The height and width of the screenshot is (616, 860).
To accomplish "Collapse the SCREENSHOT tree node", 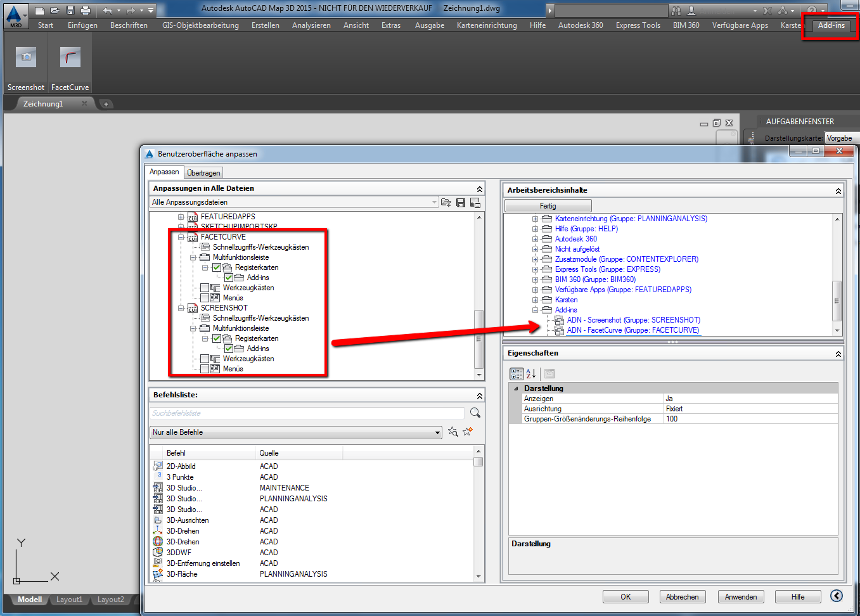I will (x=181, y=308).
